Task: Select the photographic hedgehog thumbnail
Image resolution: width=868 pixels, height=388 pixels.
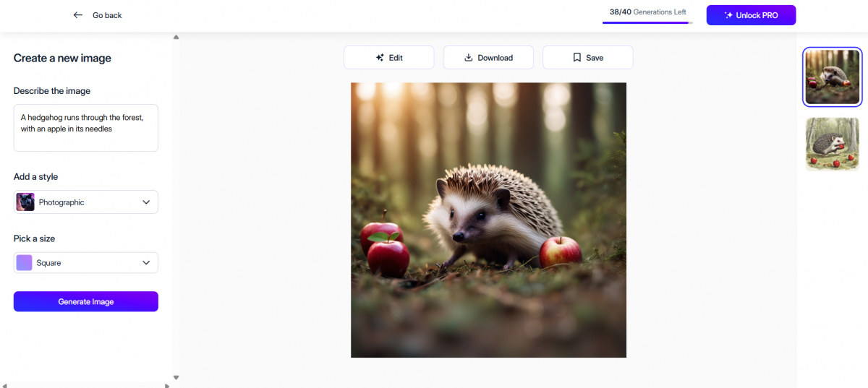Action: [x=832, y=77]
